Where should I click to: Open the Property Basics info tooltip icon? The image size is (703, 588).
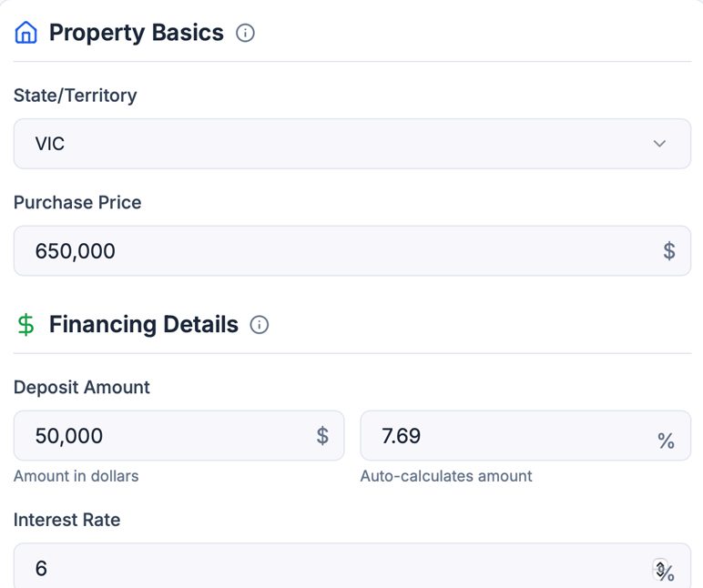245,33
